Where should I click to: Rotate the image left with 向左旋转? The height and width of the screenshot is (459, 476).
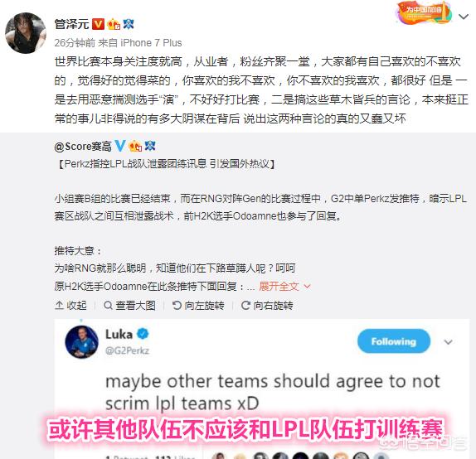click(x=198, y=305)
